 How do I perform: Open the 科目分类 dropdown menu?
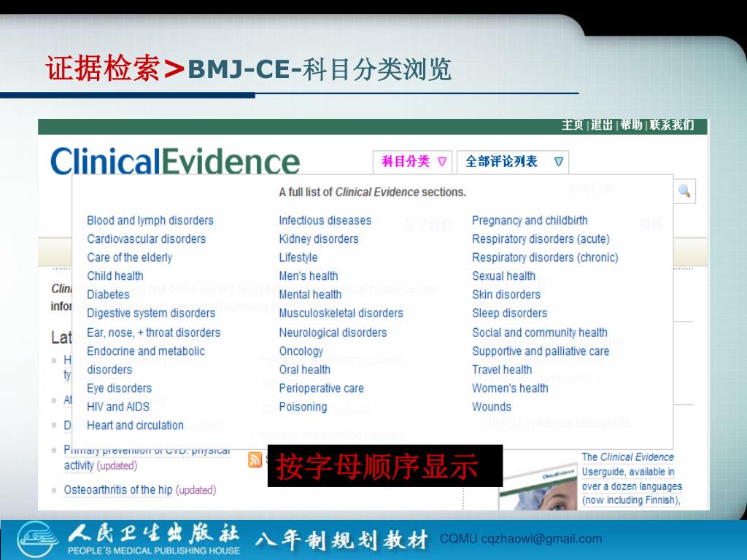tap(413, 162)
